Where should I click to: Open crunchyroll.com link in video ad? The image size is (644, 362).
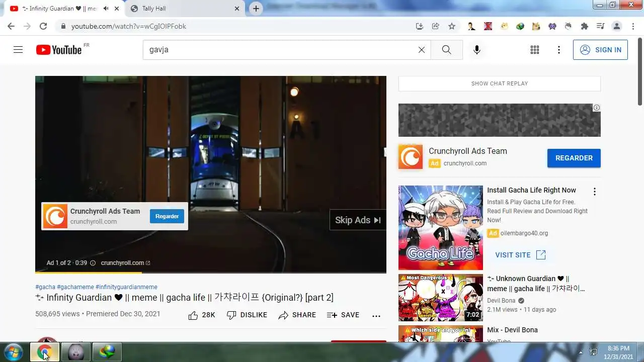point(125,263)
